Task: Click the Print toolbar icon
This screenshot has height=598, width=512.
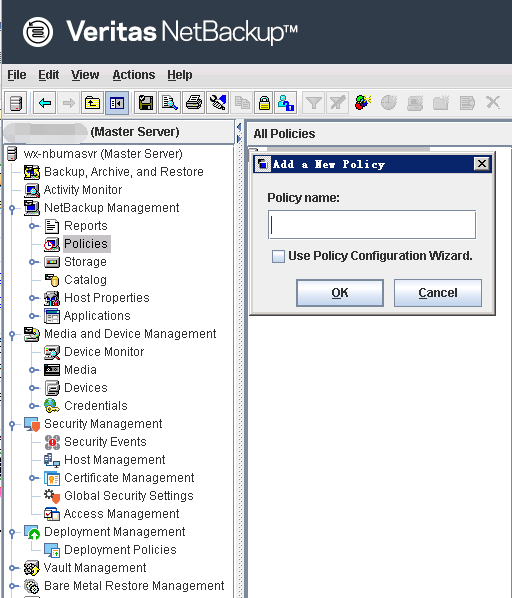Action: (194, 103)
